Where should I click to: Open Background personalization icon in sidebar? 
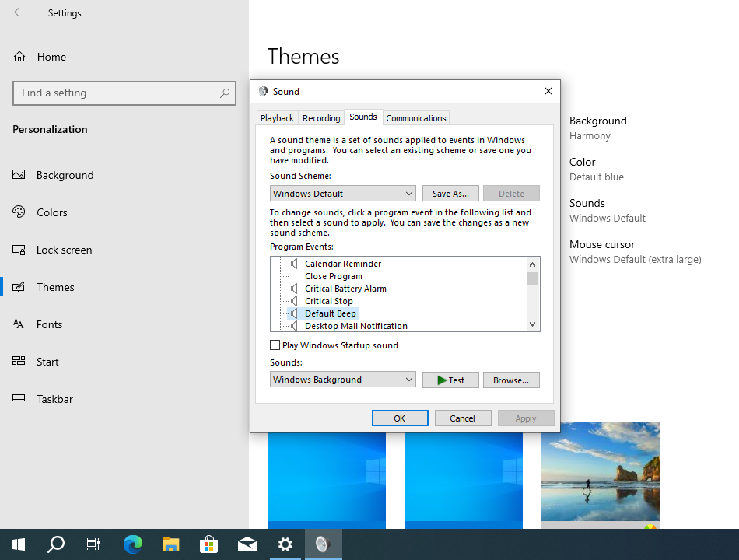[19, 175]
